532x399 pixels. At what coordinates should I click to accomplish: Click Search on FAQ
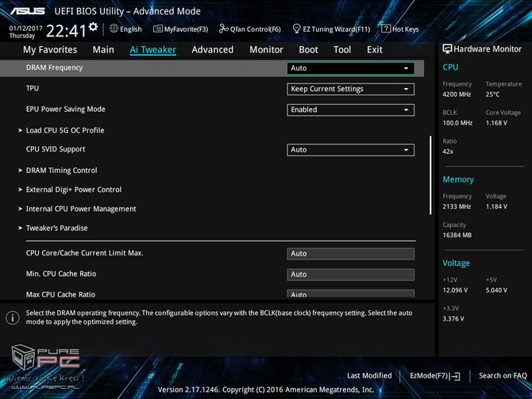503,376
